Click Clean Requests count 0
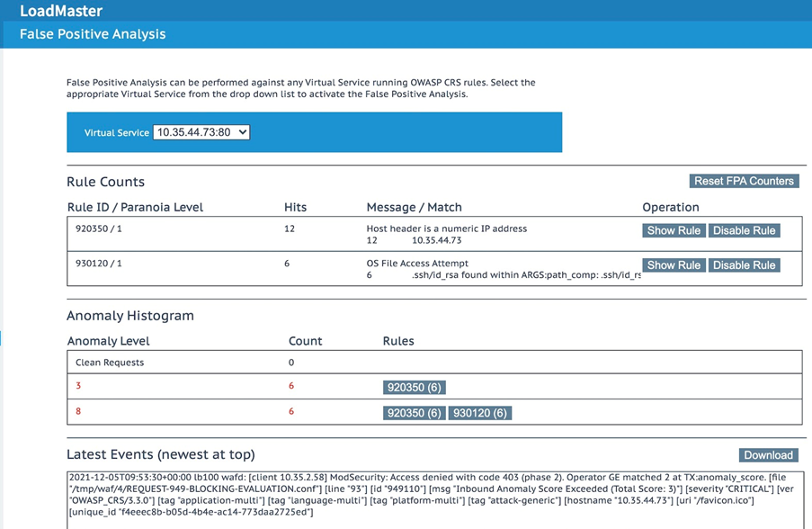The width and height of the screenshot is (812, 529). (291, 363)
